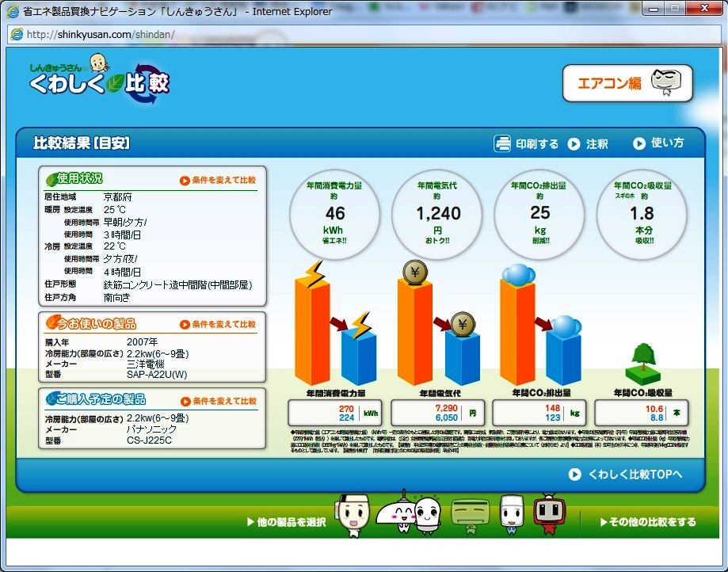Click the 25 kg CO2 reduction circle
The image size is (728, 572).
tap(539, 214)
